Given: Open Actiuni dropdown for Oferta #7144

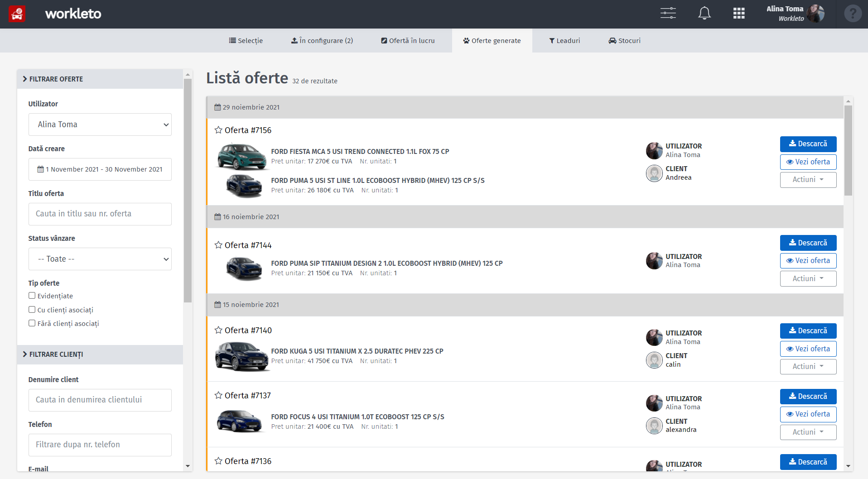Looking at the screenshot, I should pos(808,279).
